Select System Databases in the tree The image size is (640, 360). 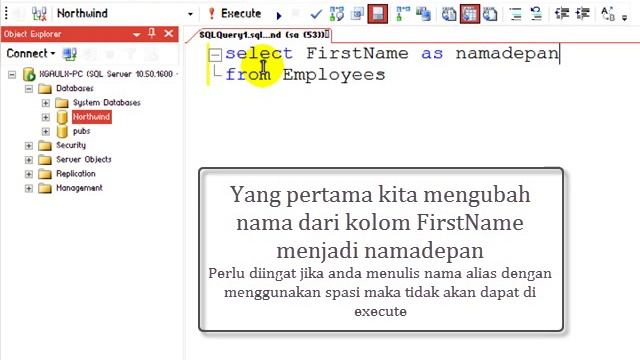107,102
